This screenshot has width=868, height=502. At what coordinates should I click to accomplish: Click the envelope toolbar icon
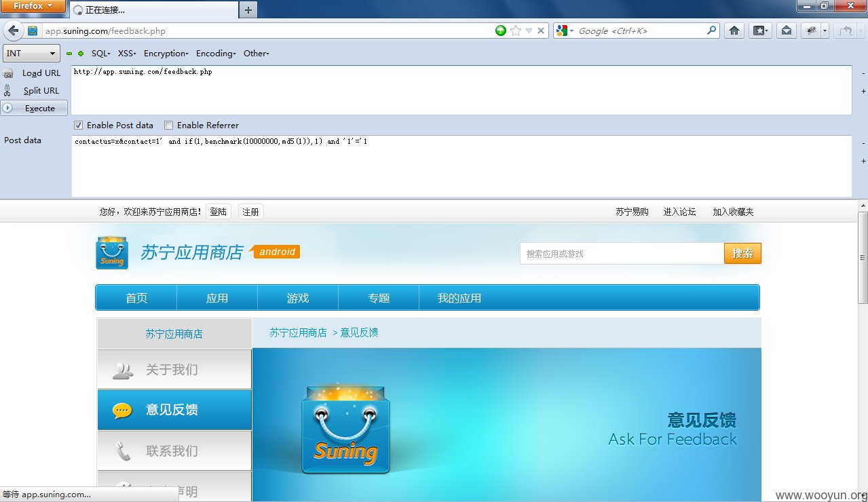pos(786,31)
